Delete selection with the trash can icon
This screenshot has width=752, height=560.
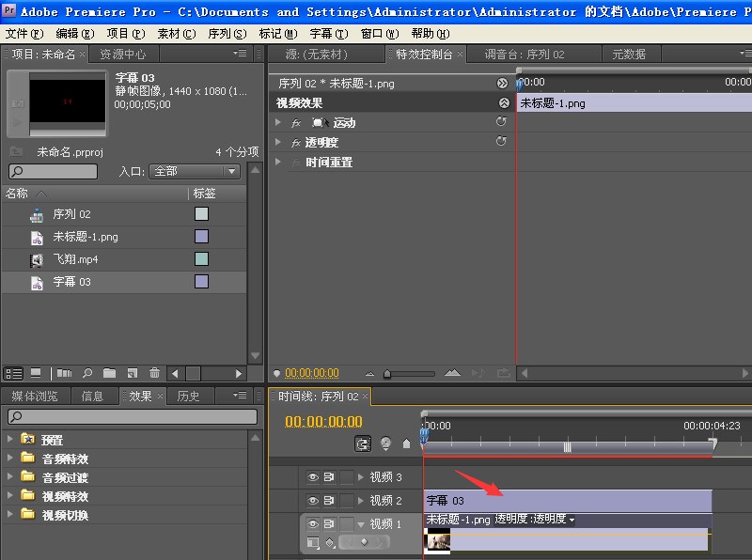[154, 373]
